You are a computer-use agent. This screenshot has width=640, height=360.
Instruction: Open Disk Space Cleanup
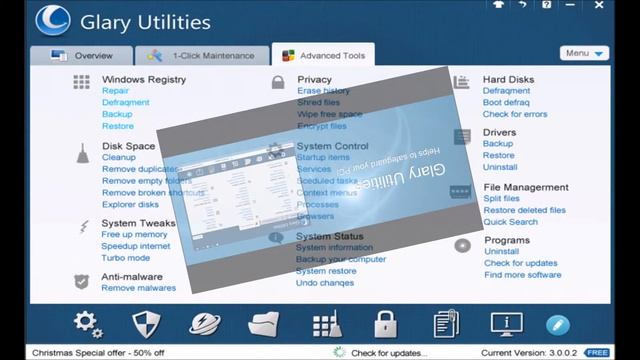point(119,157)
